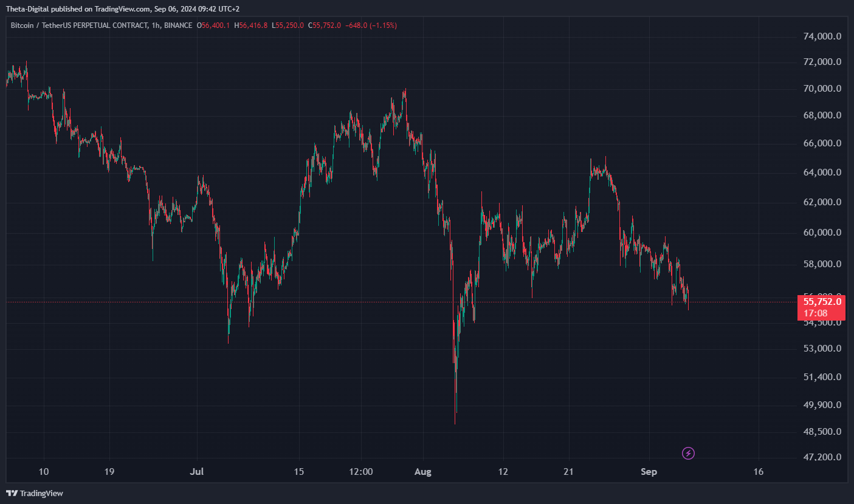This screenshot has height=504, width=854.
Task: Click the 72,000.0 price axis label
Action: click(822, 62)
